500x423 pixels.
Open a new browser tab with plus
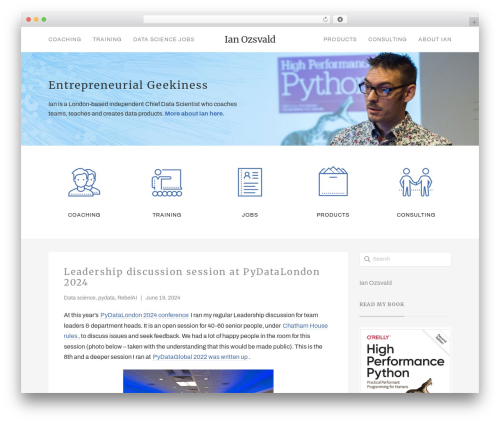point(474,22)
